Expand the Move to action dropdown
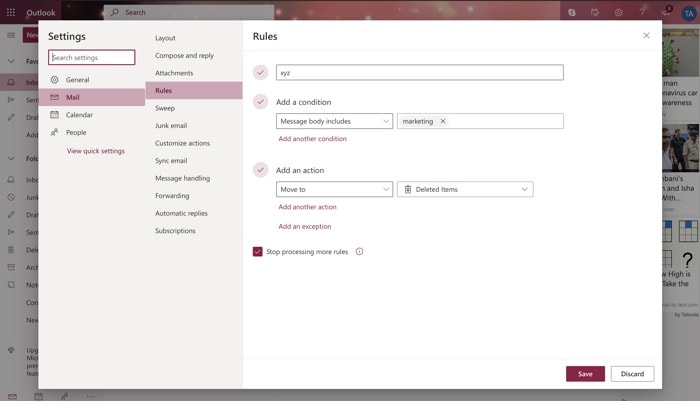 (x=334, y=189)
